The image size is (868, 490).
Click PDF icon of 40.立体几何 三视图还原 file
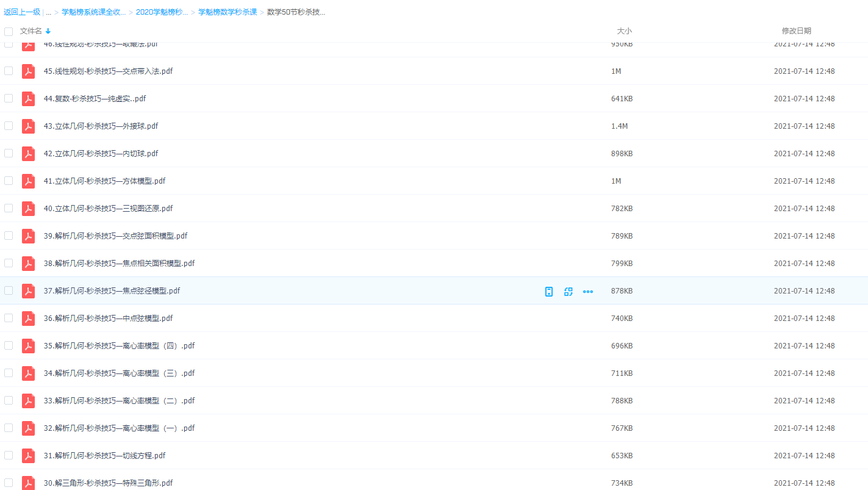coord(28,209)
